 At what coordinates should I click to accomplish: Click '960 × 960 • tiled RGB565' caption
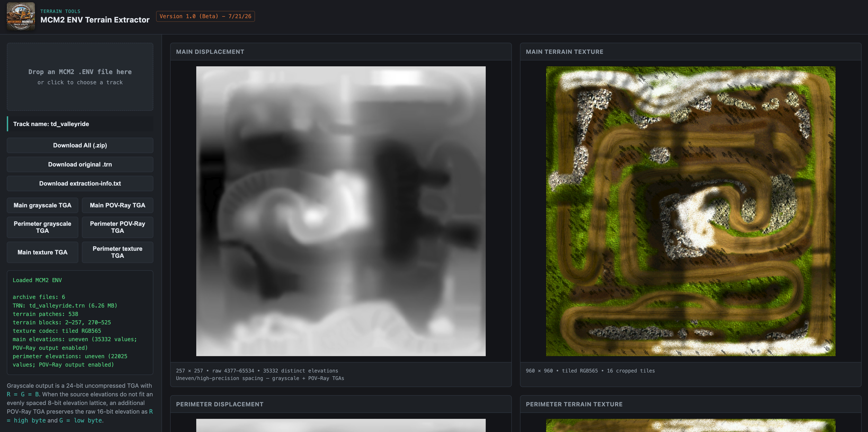click(x=590, y=371)
